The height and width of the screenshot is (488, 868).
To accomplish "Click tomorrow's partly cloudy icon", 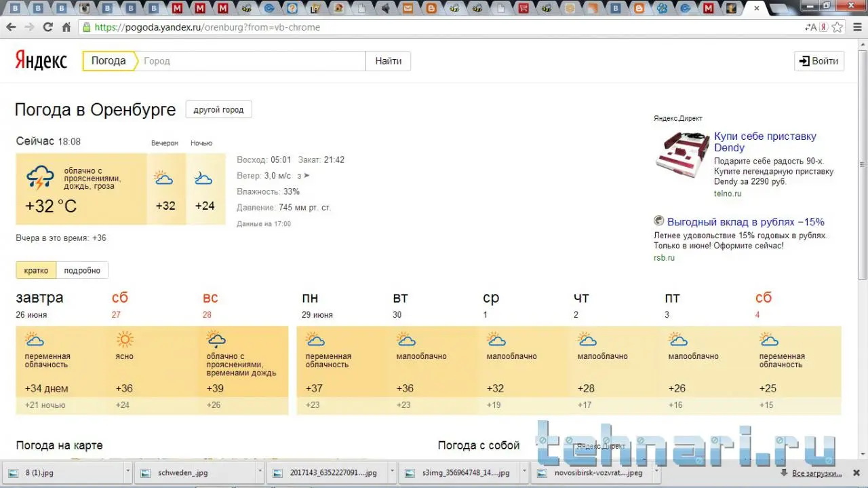I will point(34,339).
